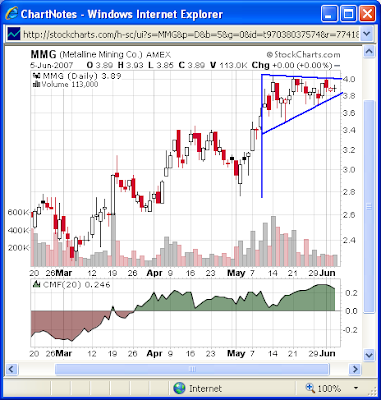Click the Volume legend bar icon
Viewport: 381px width, 400px height.
point(35,84)
